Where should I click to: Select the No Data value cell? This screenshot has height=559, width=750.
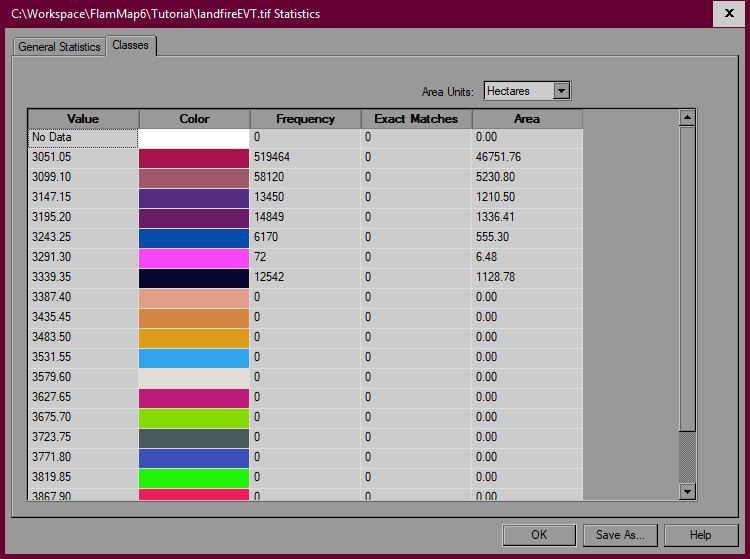pyautogui.click(x=83, y=138)
